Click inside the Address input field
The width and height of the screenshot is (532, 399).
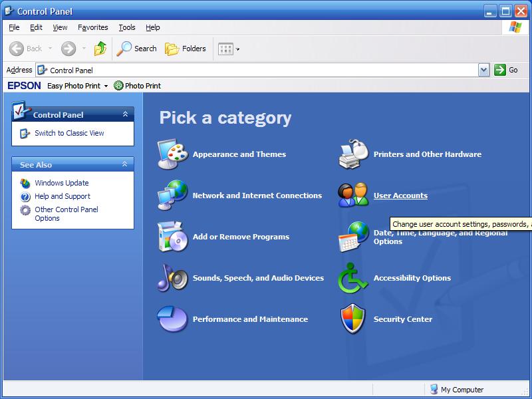point(257,70)
